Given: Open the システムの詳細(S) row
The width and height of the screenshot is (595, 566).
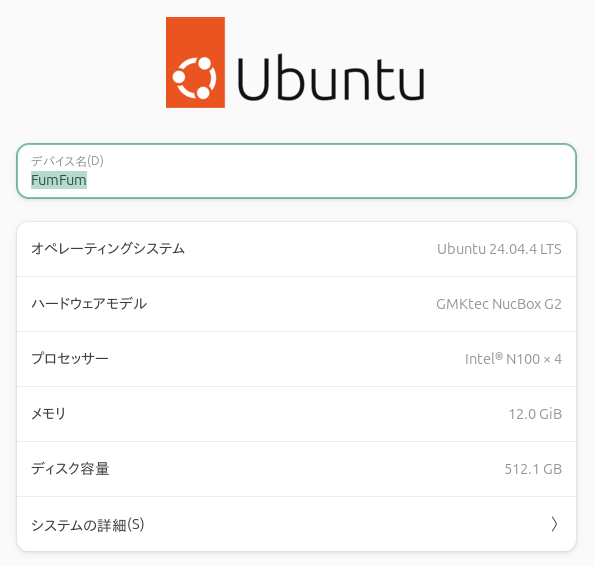Looking at the screenshot, I should (x=296, y=524).
